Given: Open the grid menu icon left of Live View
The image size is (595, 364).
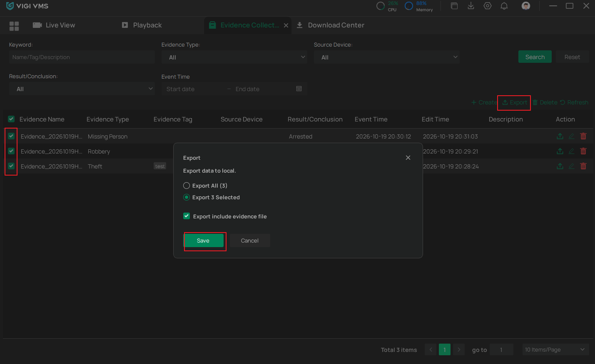Looking at the screenshot, I should coord(14,26).
